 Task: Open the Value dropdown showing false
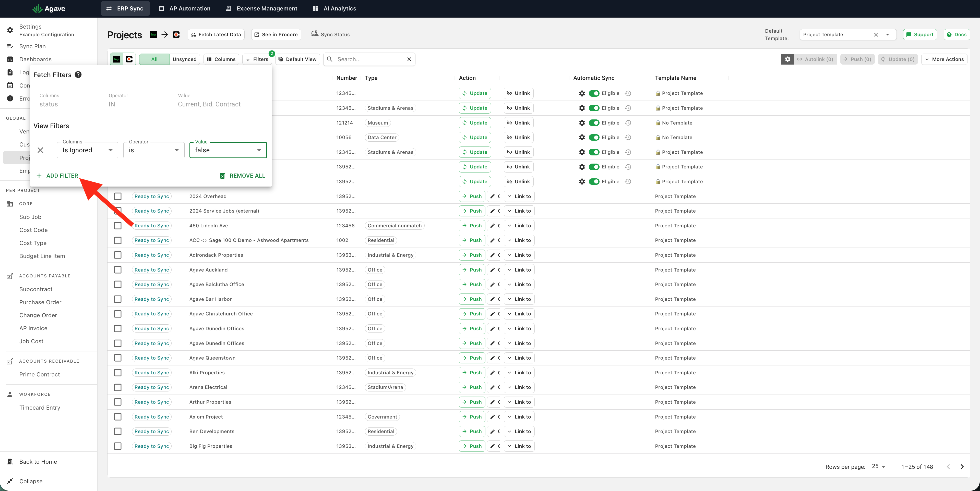(228, 150)
